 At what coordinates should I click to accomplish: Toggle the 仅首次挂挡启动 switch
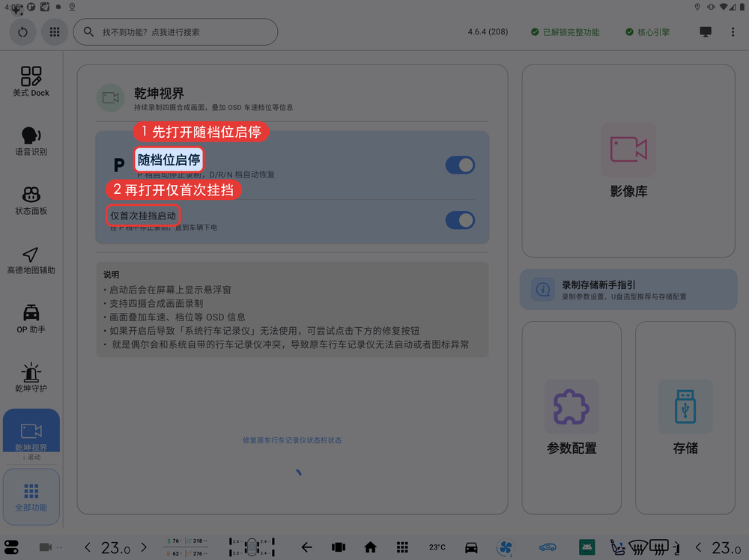tap(460, 220)
